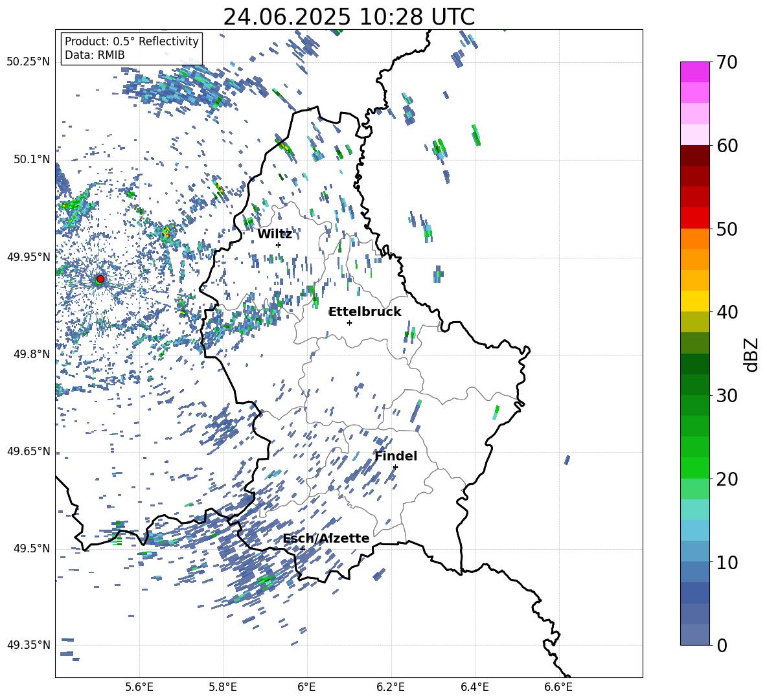Click the 49.8°N latitude tick label
This screenshot has height=700, width=767.
click(32, 354)
